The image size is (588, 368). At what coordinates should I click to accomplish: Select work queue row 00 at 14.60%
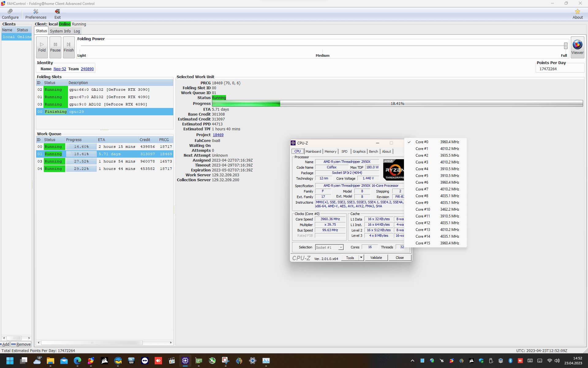click(104, 147)
